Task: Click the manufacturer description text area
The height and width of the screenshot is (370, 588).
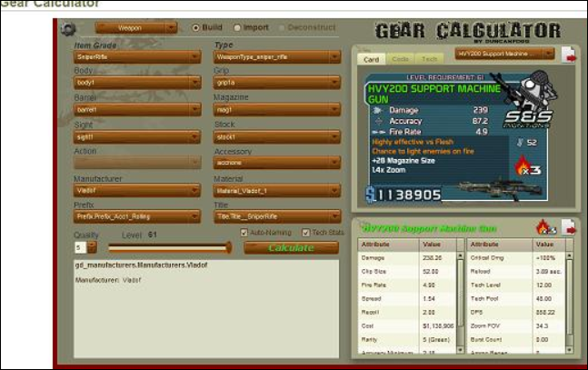Action: [206, 309]
